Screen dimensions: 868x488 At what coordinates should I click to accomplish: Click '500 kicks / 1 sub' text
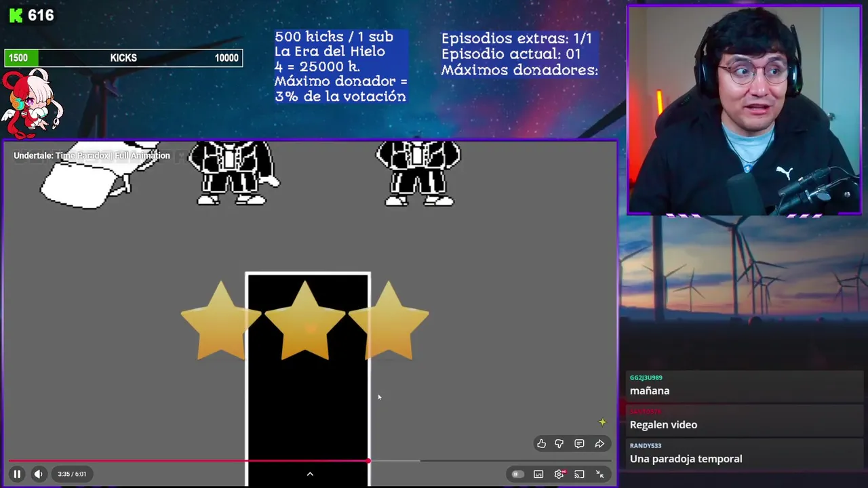coord(334,37)
